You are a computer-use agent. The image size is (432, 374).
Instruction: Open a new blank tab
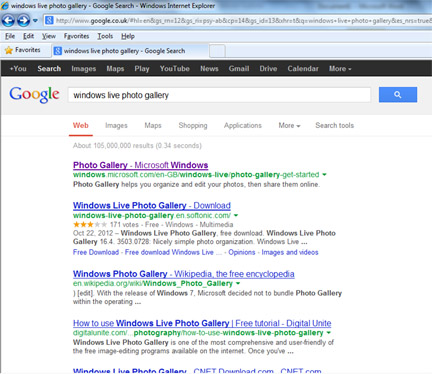click(217, 51)
